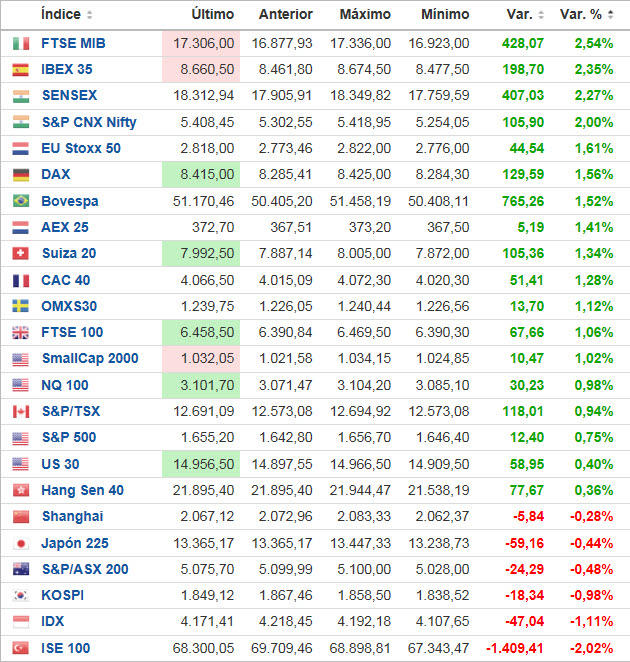Image resolution: width=630 pixels, height=662 pixels.
Task: Open the ISE 100 index link
Action: pyautogui.click(x=66, y=648)
